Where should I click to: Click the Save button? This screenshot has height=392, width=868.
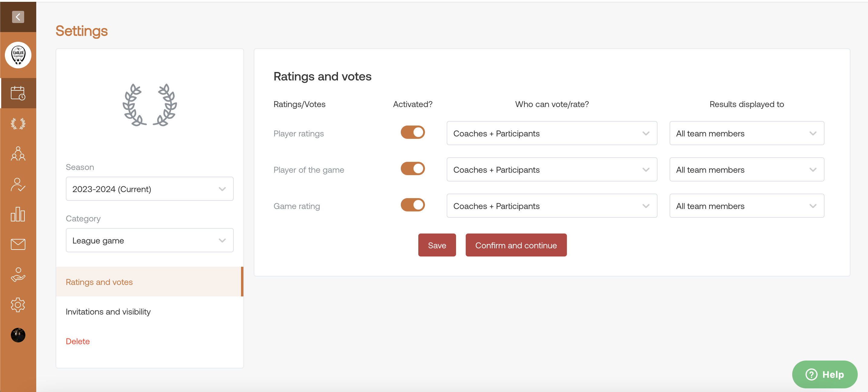[x=437, y=245]
